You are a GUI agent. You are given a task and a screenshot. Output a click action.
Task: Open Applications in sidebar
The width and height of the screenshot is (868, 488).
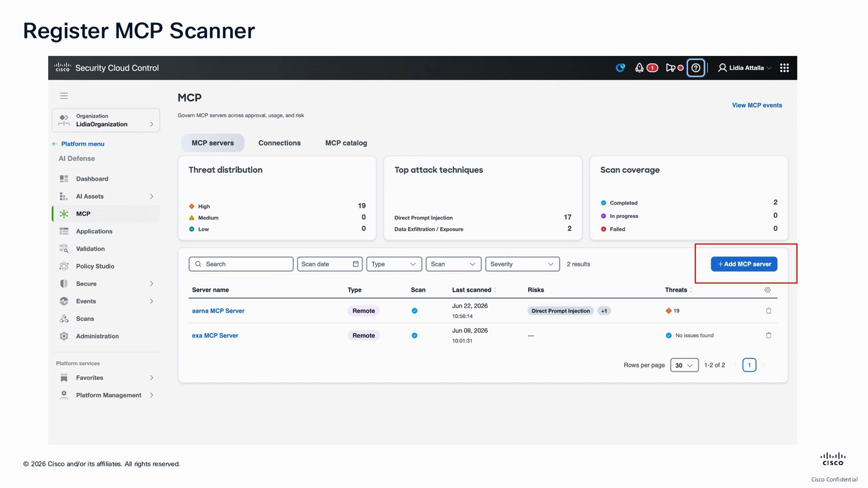(x=106, y=231)
